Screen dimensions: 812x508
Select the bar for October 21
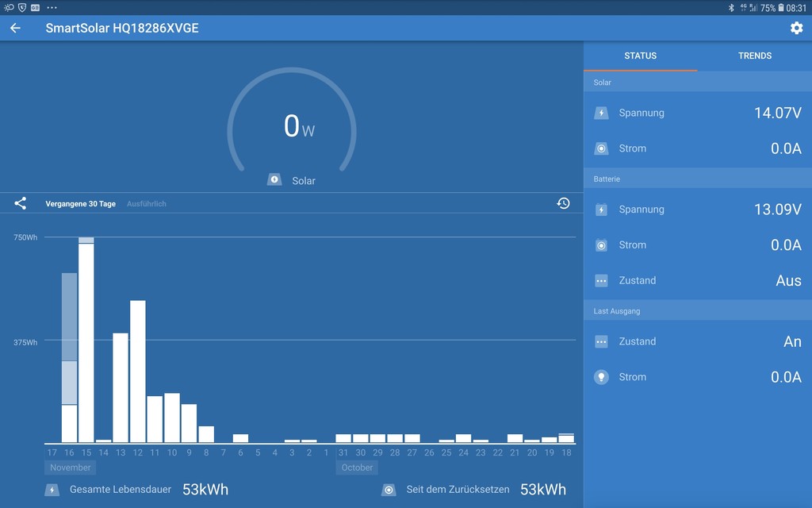pos(515,438)
